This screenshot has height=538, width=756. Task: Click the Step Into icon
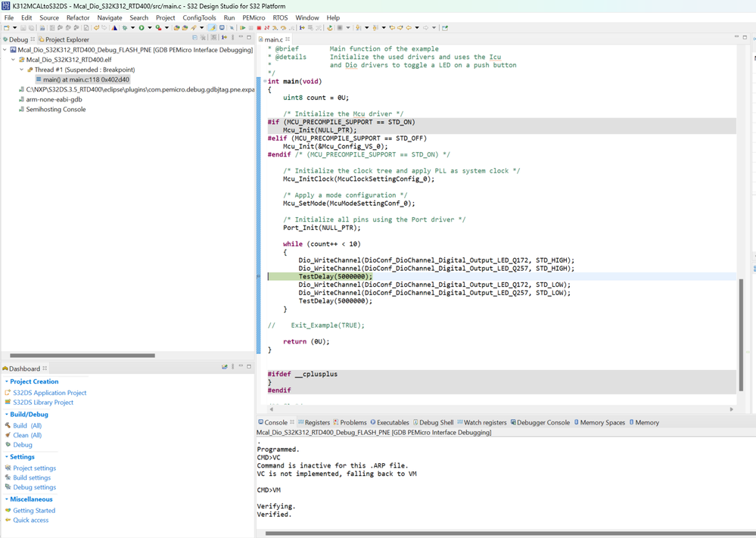tap(275, 28)
